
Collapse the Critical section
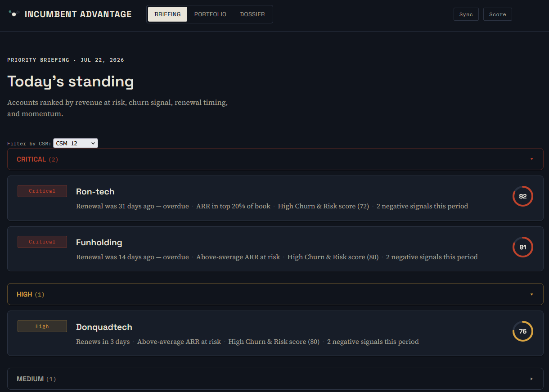(x=275, y=159)
